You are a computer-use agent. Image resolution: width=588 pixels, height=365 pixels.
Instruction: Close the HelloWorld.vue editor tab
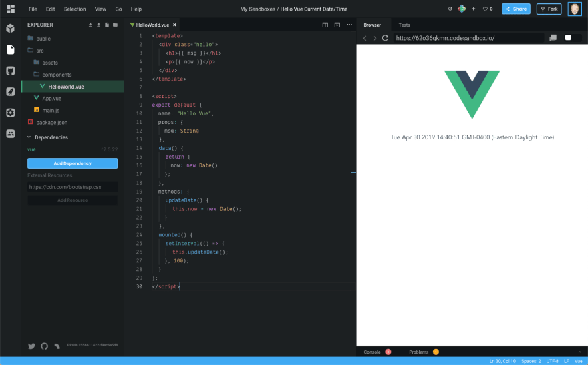174,25
